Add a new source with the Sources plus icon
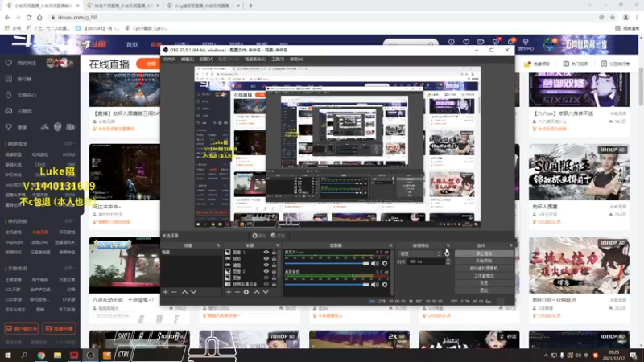The image size is (644, 362). click(229, 292)
